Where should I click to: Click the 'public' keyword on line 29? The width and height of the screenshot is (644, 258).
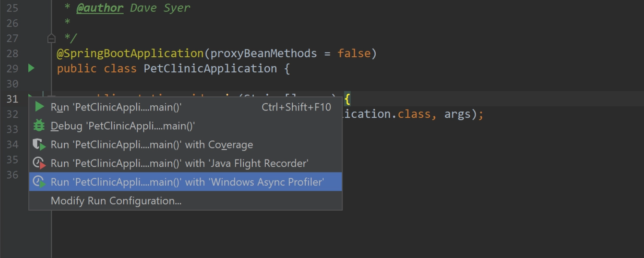pyautogui.click(x=77, y=68)
